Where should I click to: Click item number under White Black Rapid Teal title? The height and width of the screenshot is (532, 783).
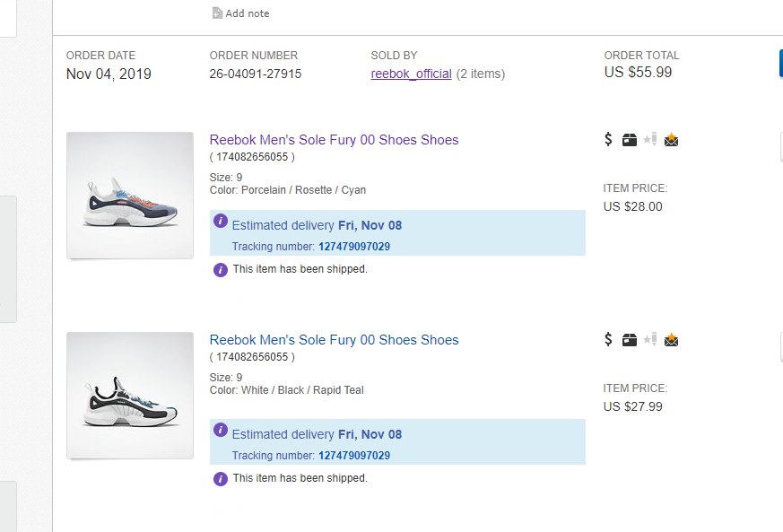click(252, 357)
